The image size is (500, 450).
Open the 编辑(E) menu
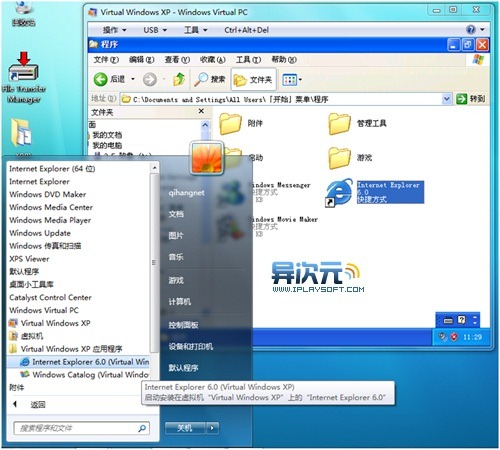[x=141, y=60]
